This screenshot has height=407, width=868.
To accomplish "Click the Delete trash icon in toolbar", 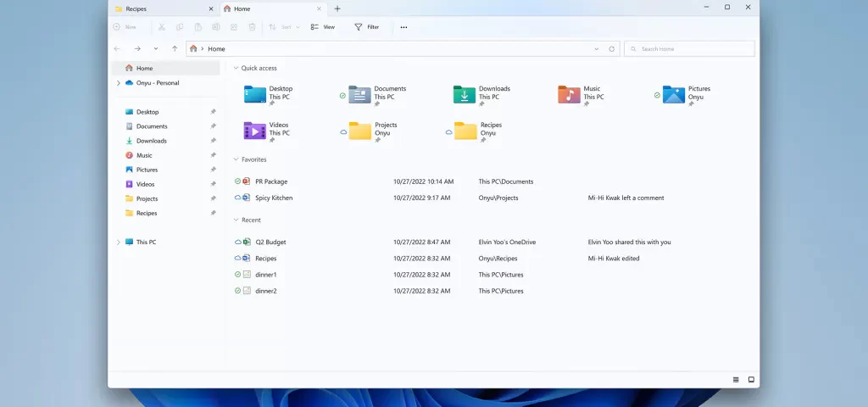I will (252, 26).
